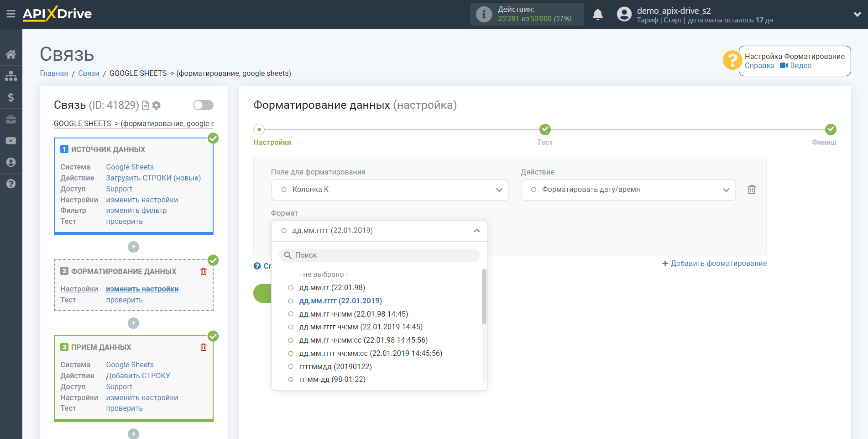This screenshot has height=439, width=868.
Task: Open the hamburger menu icon
Action: click(x=11, y=14)
